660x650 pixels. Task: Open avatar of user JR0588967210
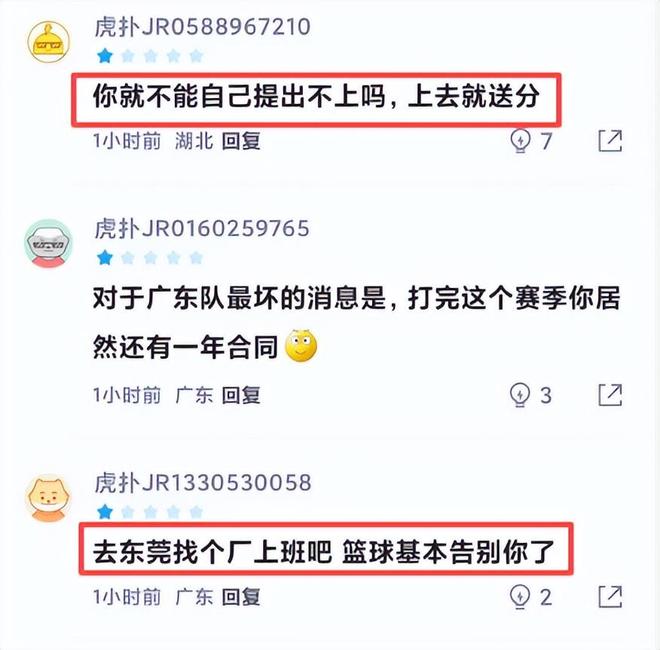coord(48,42)
